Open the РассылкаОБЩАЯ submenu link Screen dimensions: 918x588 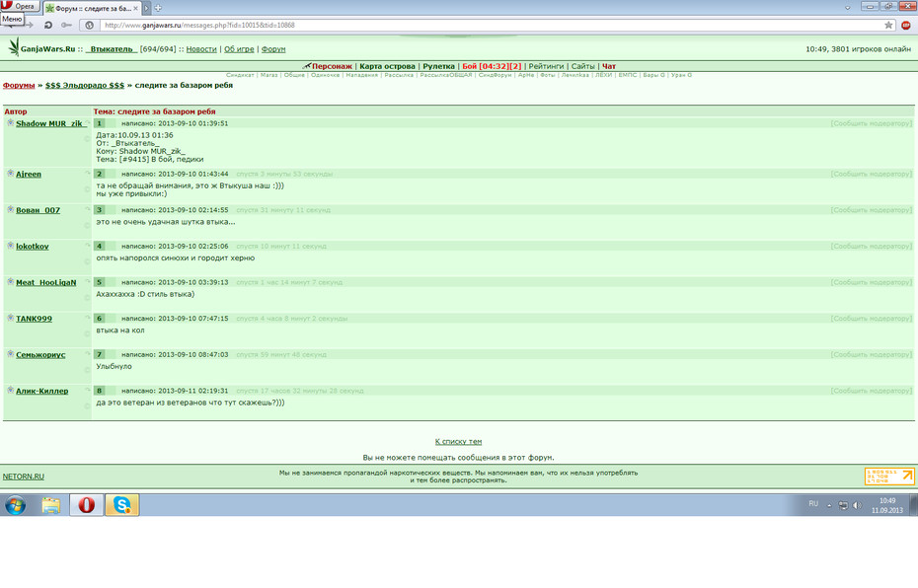tap(445, 75)
